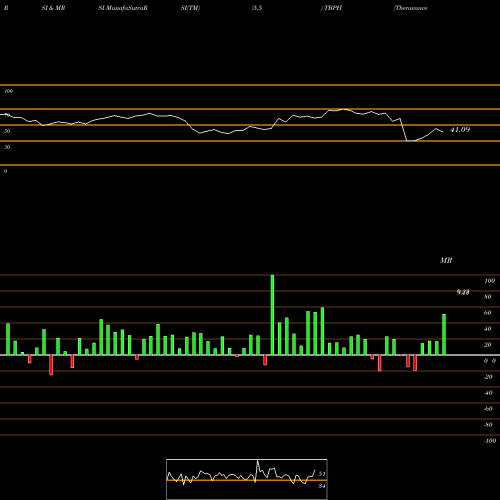Click the -80 label on the MR axis

(488, 425)
